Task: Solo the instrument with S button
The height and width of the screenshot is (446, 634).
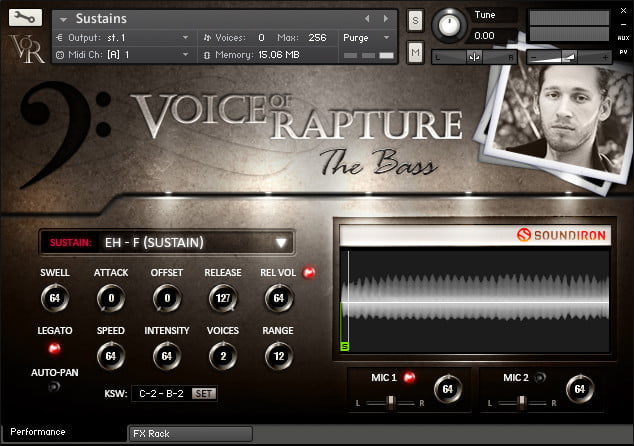Action: coord(415,20)
